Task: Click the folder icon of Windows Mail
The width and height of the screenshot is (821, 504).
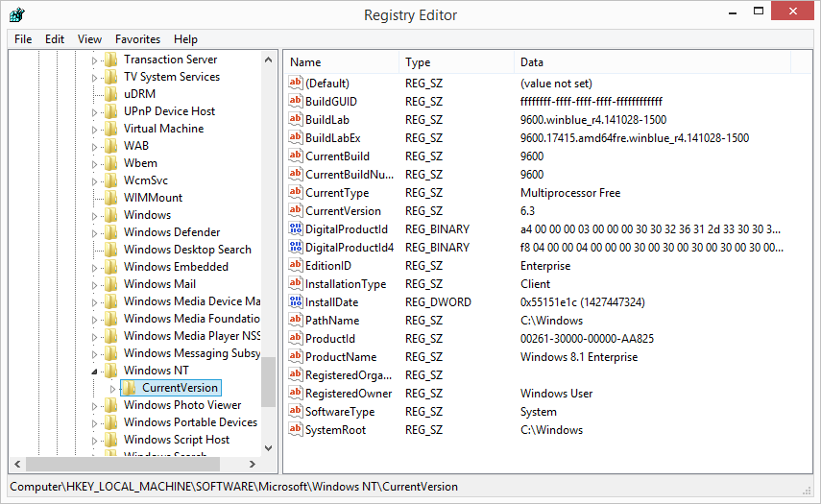Action: 110,284
